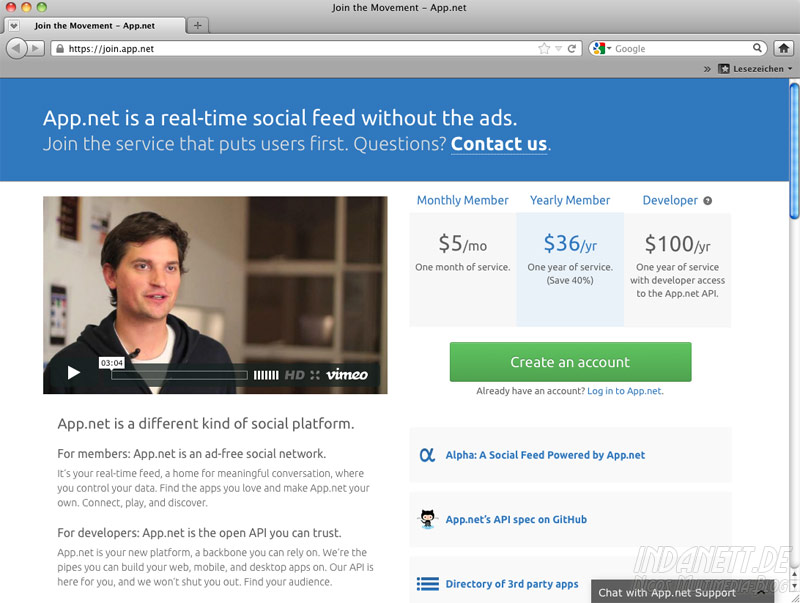Select the Join the Movement tab

click(95, 26)
